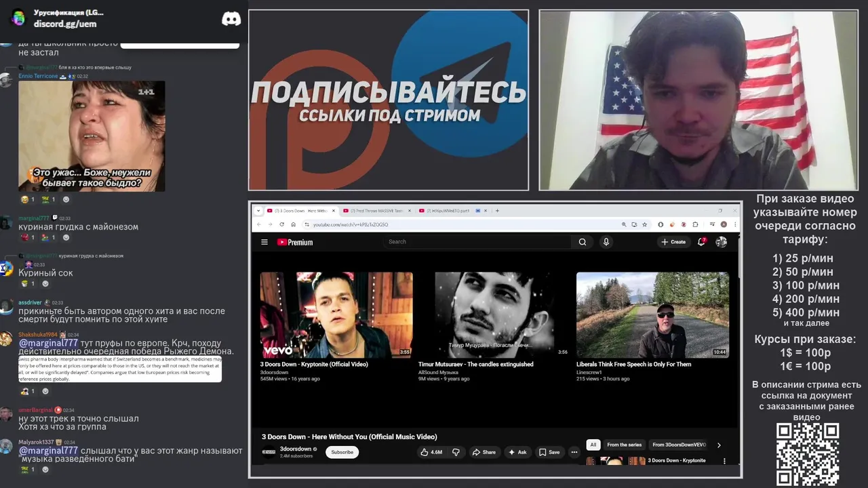Close the Fred Throws MASSIVE tab
Screen dimensions: 868x488
pos(410,211)
